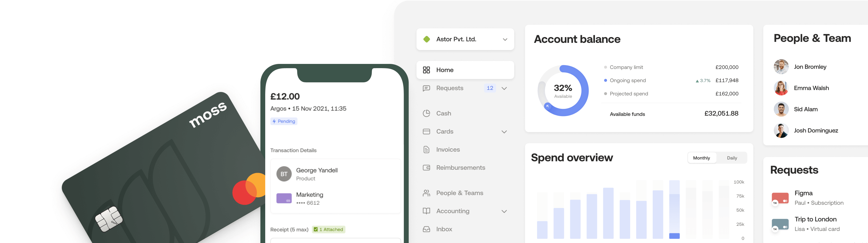
Task: Expand the Cards submenu chevron
Action: pos(504,132)
